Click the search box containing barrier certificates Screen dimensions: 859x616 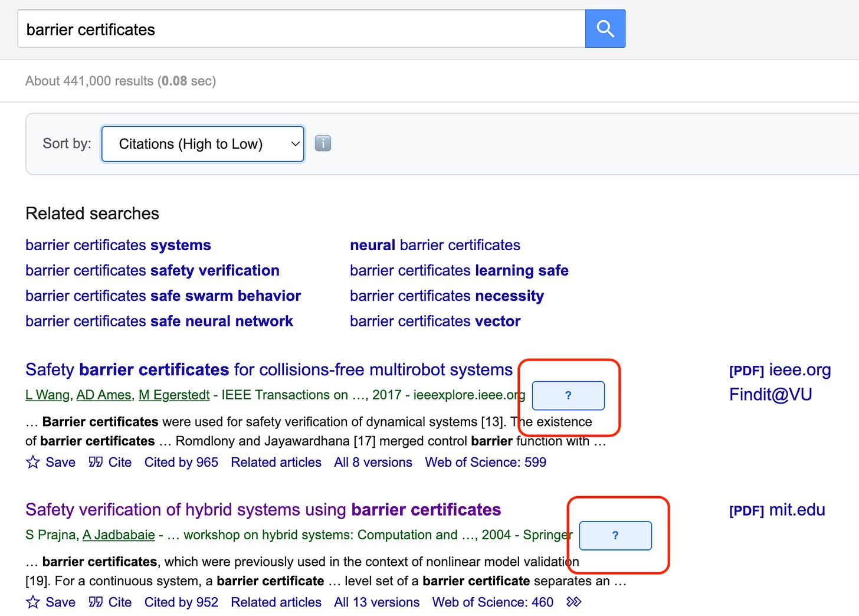click(301, 28)
